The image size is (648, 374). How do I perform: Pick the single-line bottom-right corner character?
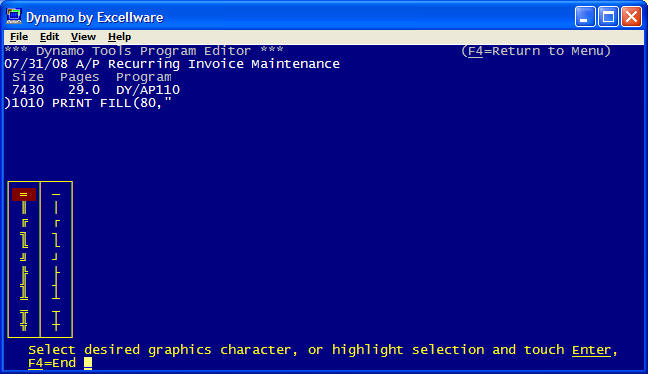[55, 257]
